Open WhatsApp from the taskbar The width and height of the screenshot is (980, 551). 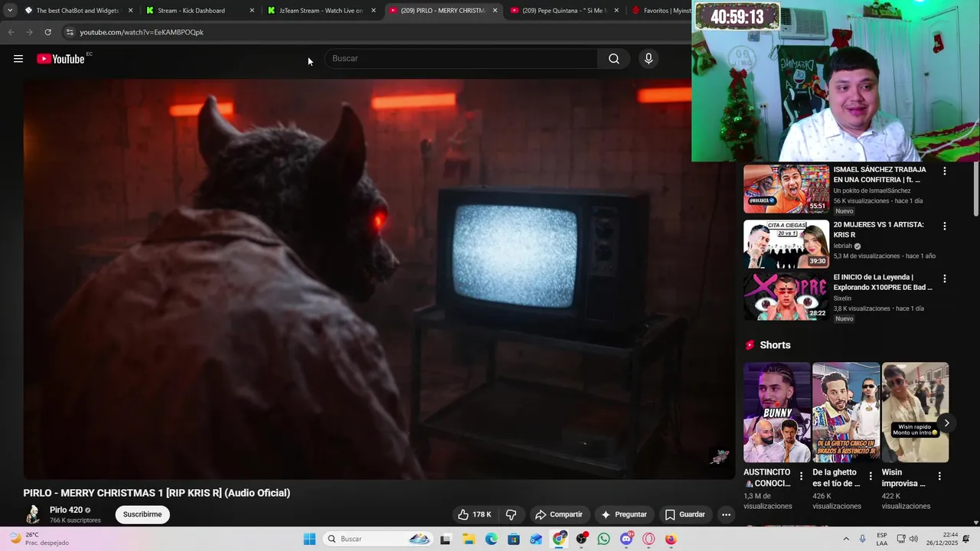click(604, 539)
